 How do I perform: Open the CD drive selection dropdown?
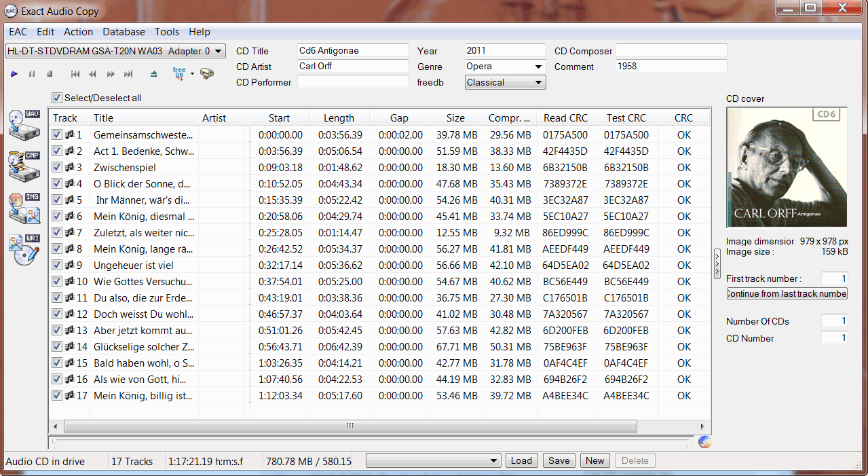pos(218,51)
